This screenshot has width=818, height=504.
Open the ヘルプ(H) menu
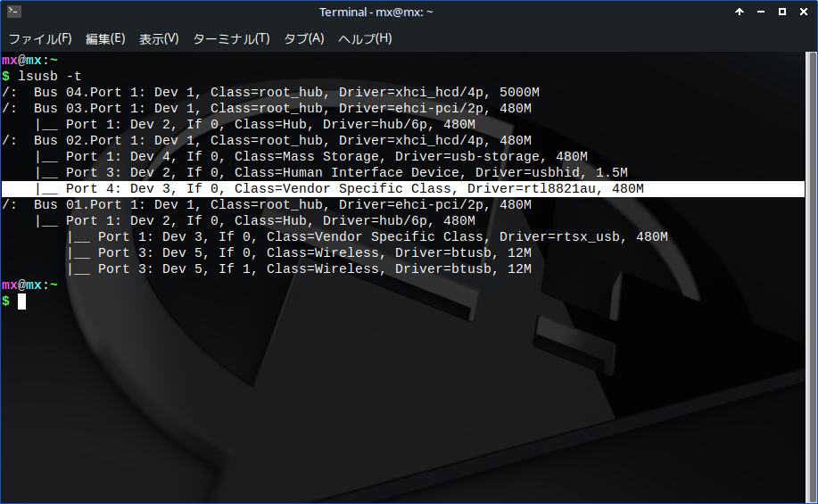(x=365, y=38)
